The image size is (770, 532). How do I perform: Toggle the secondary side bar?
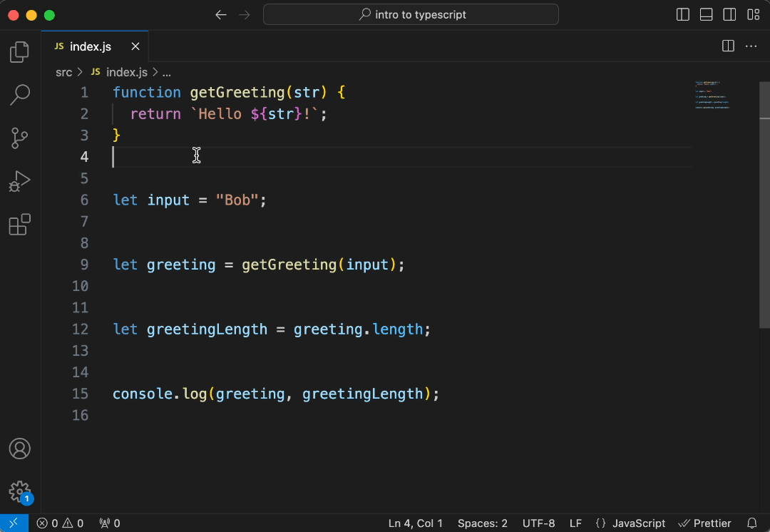(x=729, y=14)
